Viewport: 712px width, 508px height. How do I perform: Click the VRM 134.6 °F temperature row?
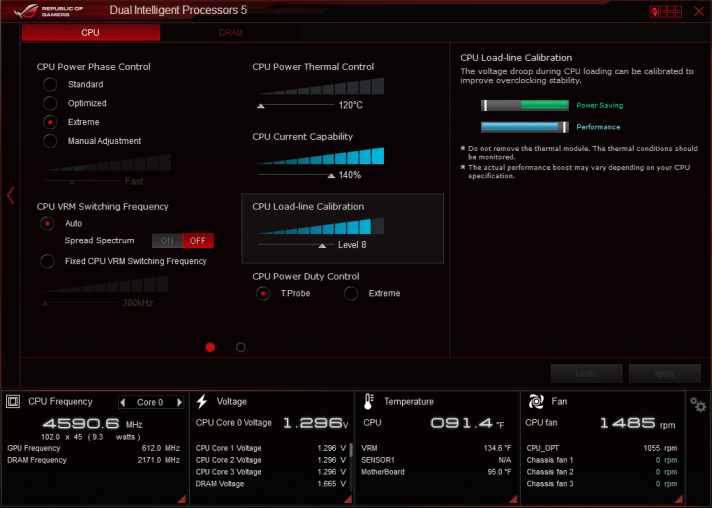(436, 448)
